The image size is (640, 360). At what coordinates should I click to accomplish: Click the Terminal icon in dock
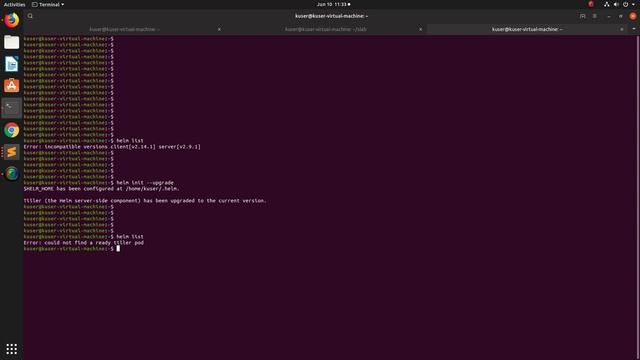[x=11, y=108]
